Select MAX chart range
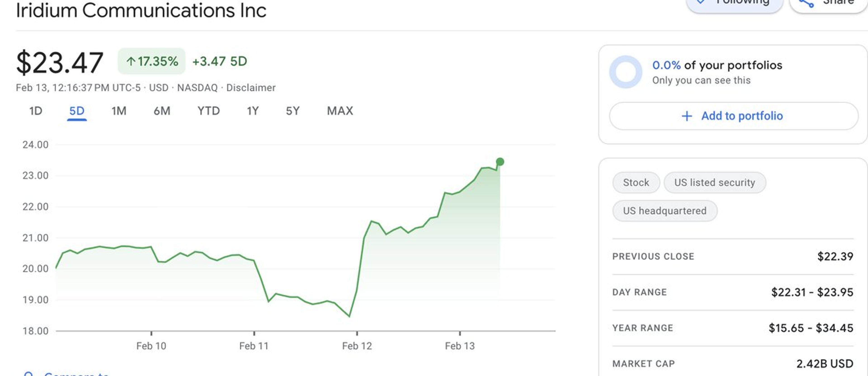Image resolution: width=868 pixels, height=376 pixels. 340,111
